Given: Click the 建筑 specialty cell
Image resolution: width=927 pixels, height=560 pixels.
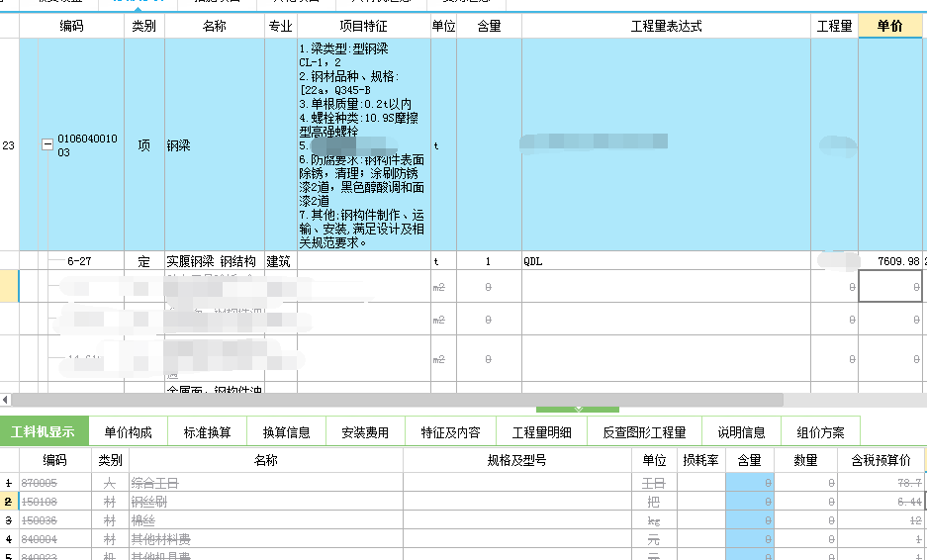Looking at the screenshot, I should [281, 261].
